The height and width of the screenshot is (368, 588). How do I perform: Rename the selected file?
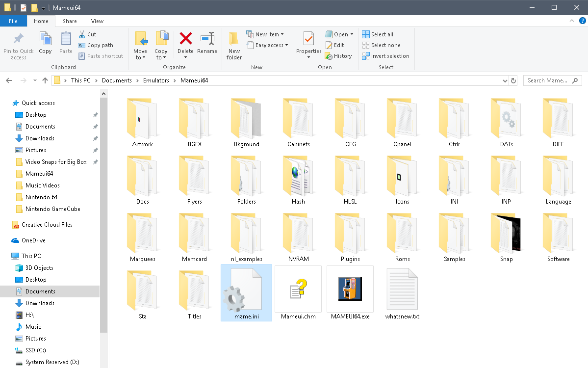pos(207,43)
